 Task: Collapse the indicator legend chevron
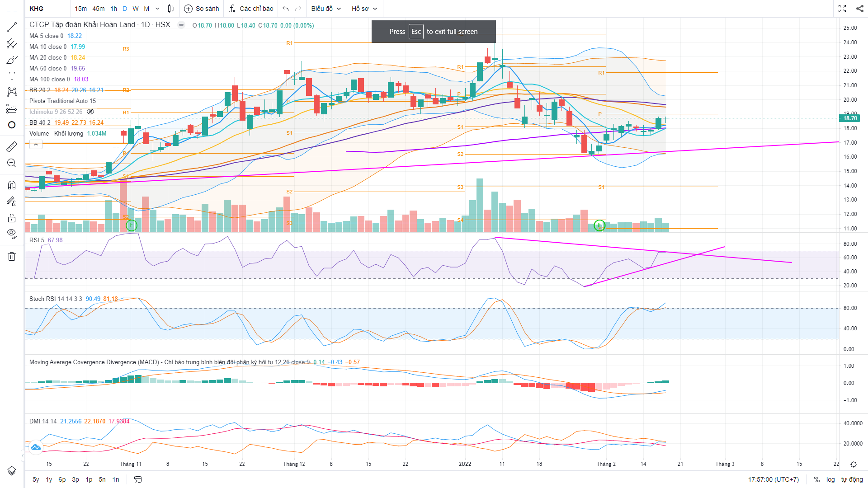[36, 145]
